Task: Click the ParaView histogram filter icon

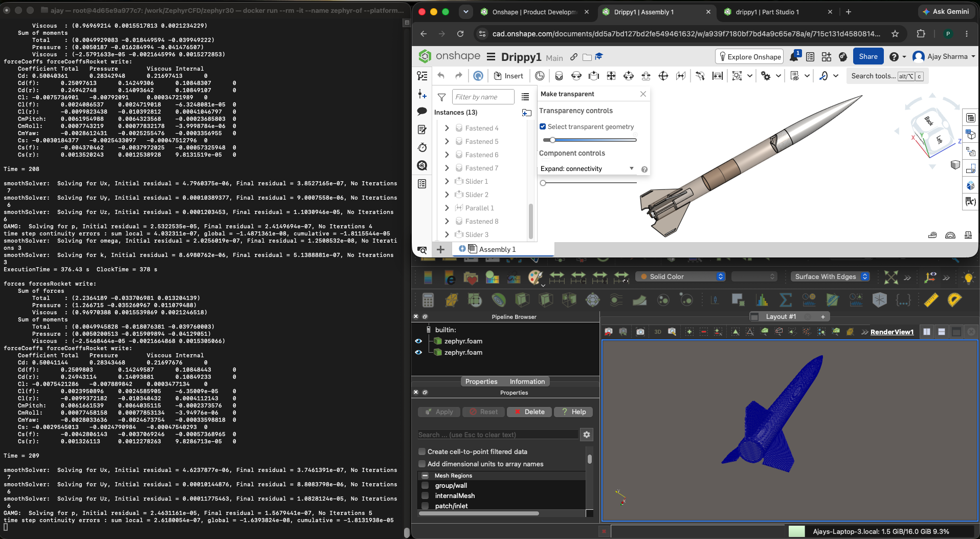Action: pos(762,300)
